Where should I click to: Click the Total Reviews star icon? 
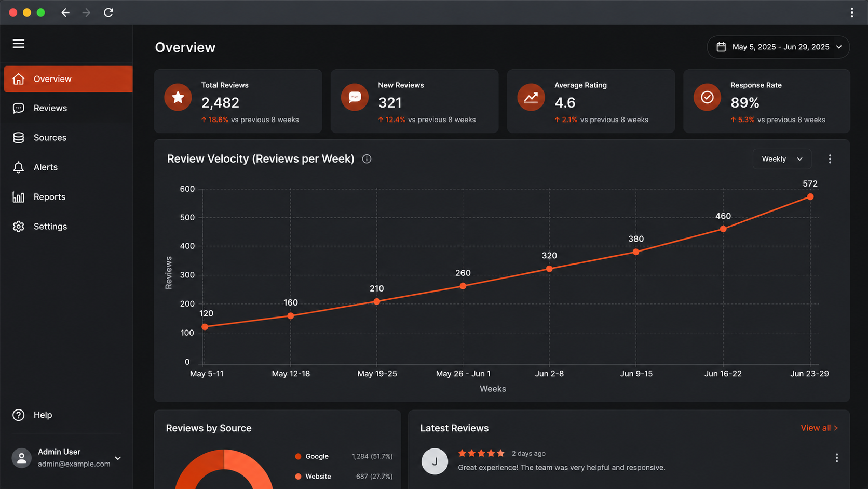pos(178,97)
